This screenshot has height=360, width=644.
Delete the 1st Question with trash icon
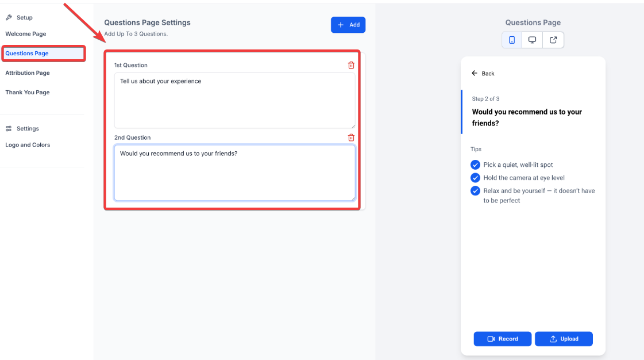351,65
